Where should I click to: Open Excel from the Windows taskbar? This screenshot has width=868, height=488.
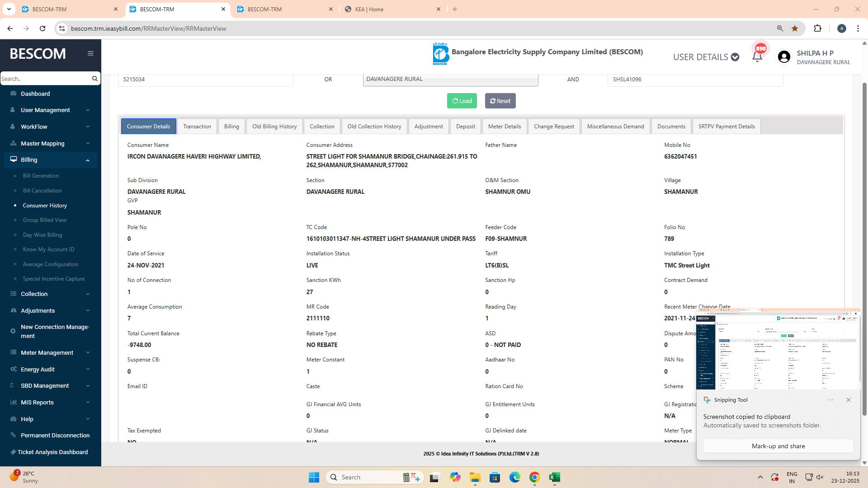click(x=554, y=477)
